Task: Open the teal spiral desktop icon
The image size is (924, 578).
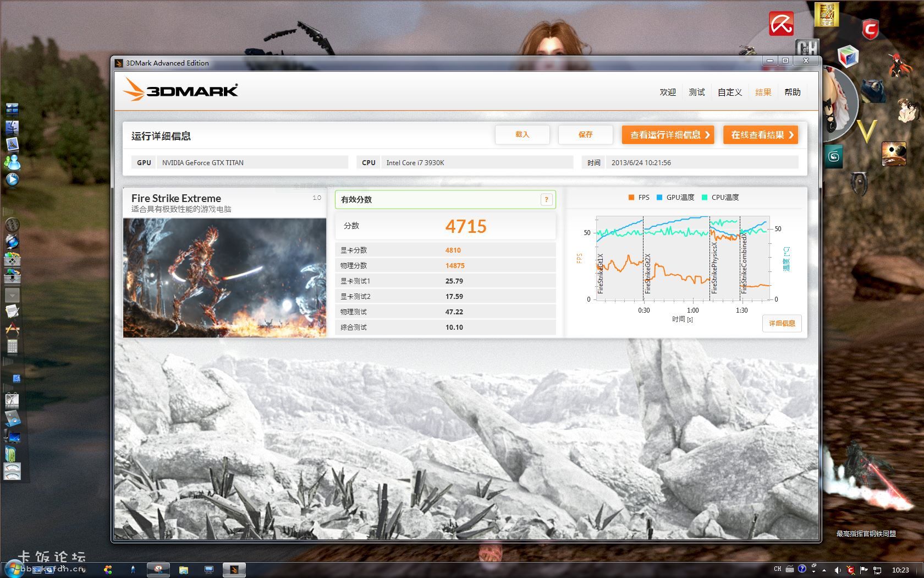Action: (834, 157)
